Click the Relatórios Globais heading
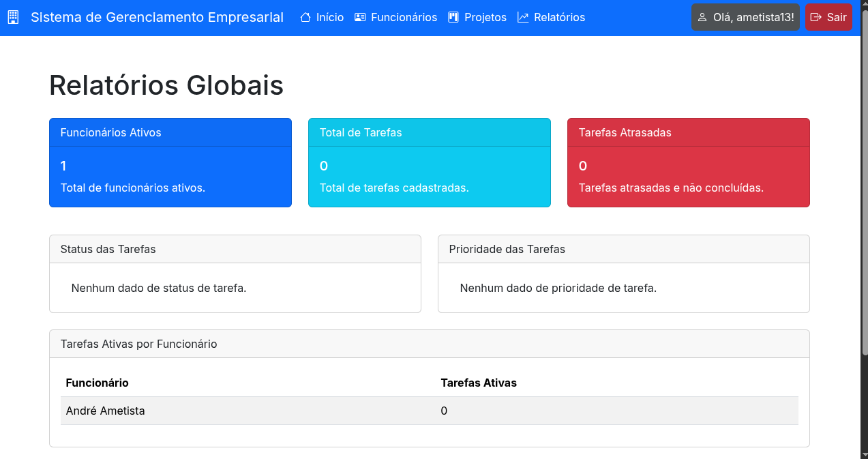Image resolution: width=868 pixels, height=459 pixels. pyautogui.click(x=166, y=85)
